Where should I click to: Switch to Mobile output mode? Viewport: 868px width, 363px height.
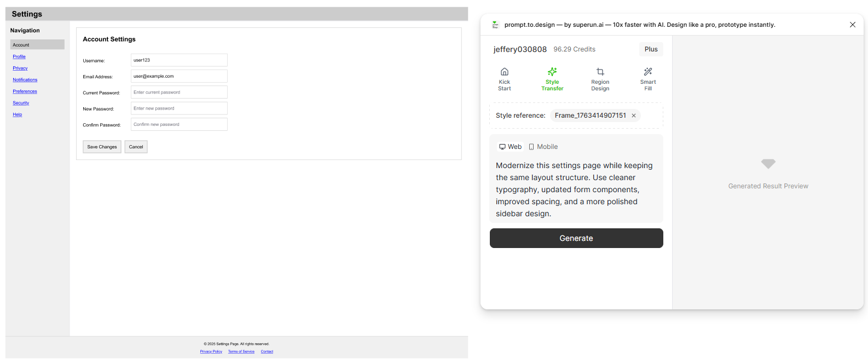tap(543, 147)
